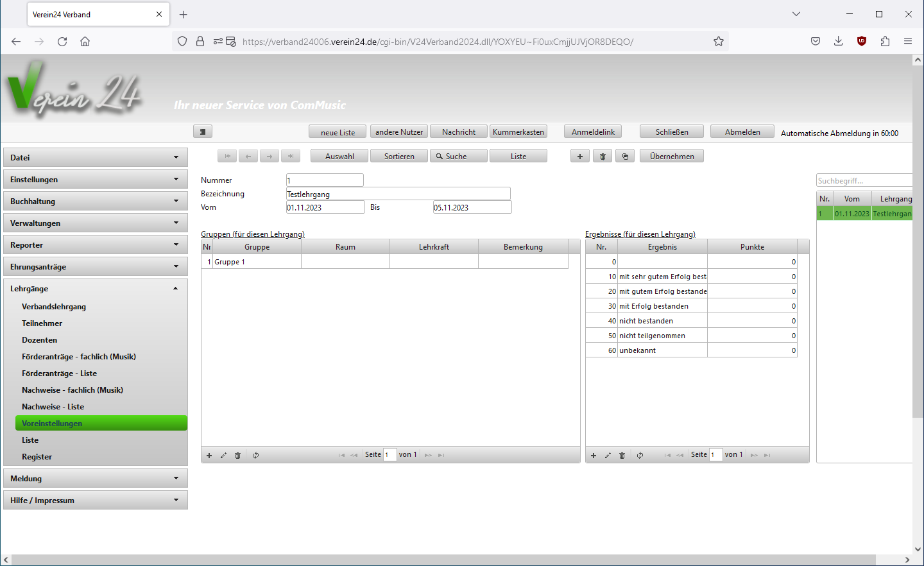
Task: Collapse the Lehrgänge sidebar section
Action: coord(95,288)
